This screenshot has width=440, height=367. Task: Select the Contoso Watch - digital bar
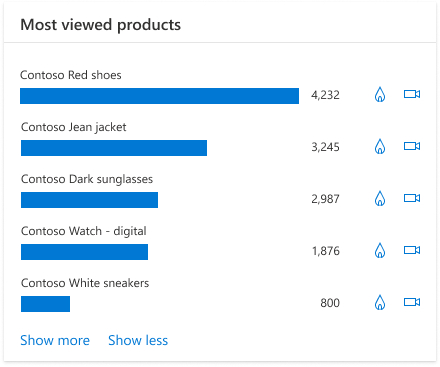(x=84, y=252)
